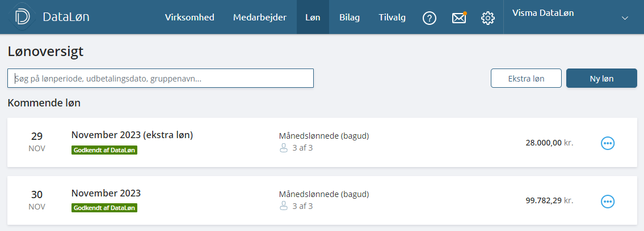Click the DataLøn logo icon
644x231 pixels.
click(x=22, y=17)
